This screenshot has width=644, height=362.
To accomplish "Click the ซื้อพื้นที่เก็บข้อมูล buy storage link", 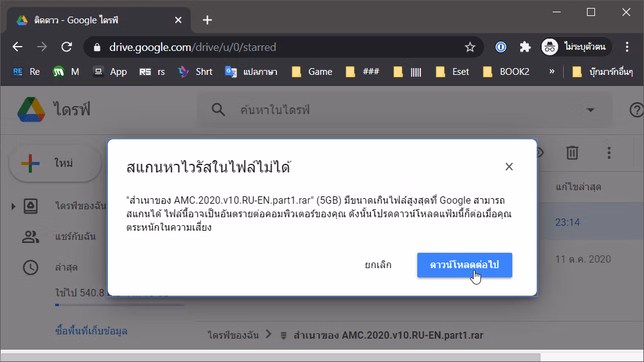I will click(x=91, y=331).
